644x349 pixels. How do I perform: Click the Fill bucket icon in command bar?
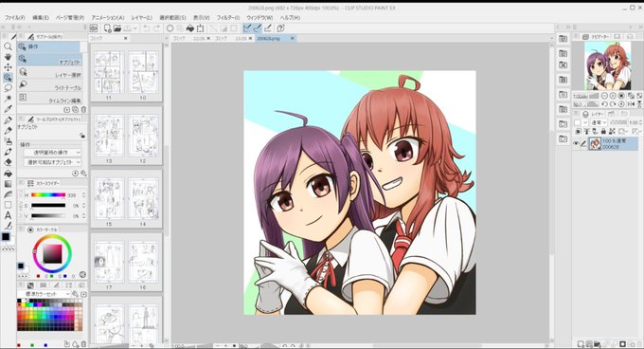tap(189, 28)
